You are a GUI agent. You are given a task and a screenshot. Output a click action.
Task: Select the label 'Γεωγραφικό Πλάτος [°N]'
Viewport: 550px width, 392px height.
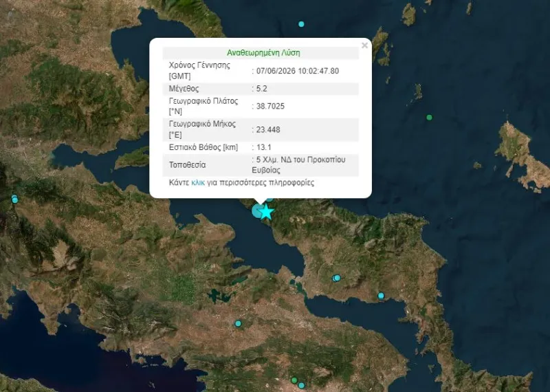[x=203, y=107]
